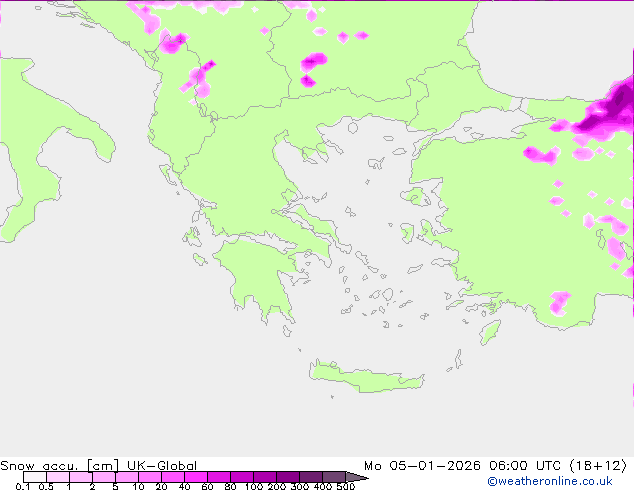634x490 pixels.
Task: Pick the 200–300 cm legend swatch
Action: 288,477
